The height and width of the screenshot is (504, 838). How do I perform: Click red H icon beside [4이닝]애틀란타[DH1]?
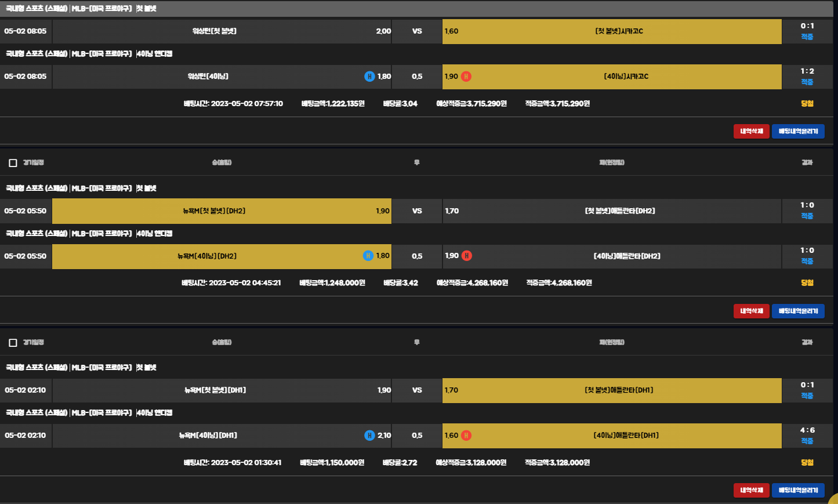point(466,436)
